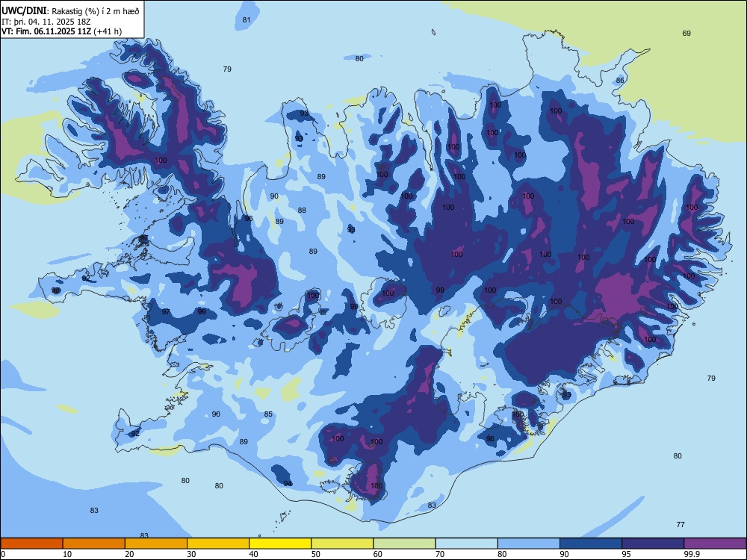
Task: Select the 'IT: þri. 04. 11. 2025 18Z' line
Action: 46,22
